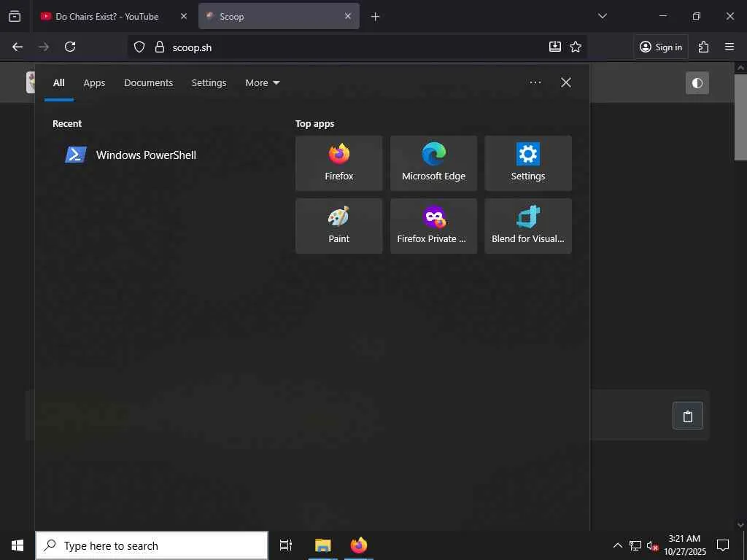Screen dimensions: 747x560
Task: Click the page vertical scrollbar thumb
Action: pyautogui.click(x=740, y=117)
